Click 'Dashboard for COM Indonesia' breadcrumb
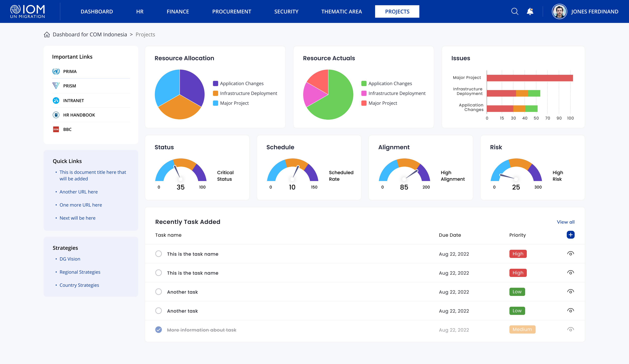This screenshot has height=364, width=629. pos(90,34)
